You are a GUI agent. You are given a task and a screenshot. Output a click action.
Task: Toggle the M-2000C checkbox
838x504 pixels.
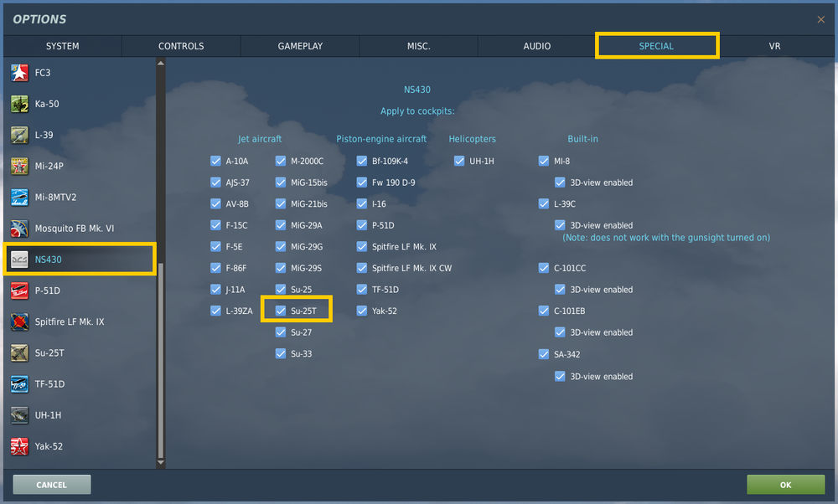(281, 161)
